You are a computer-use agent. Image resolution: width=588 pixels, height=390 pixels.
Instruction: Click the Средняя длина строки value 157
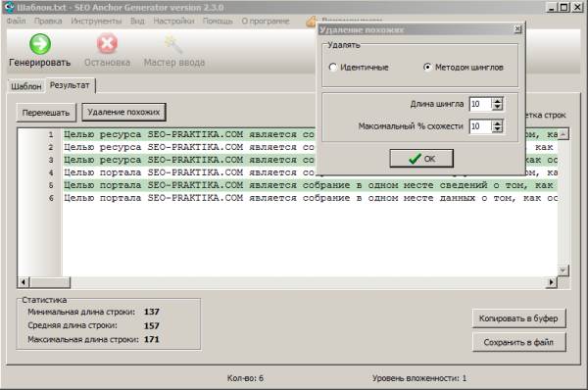152,326
